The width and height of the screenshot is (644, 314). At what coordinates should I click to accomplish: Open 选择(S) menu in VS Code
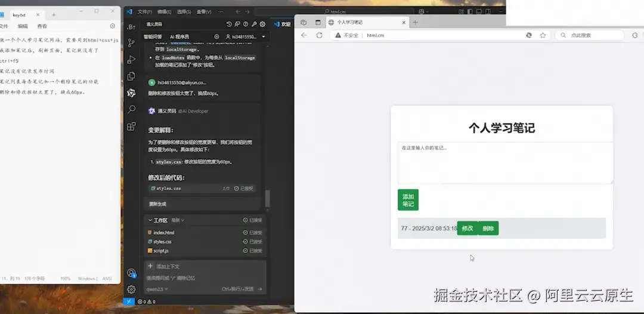coord(184,11)
